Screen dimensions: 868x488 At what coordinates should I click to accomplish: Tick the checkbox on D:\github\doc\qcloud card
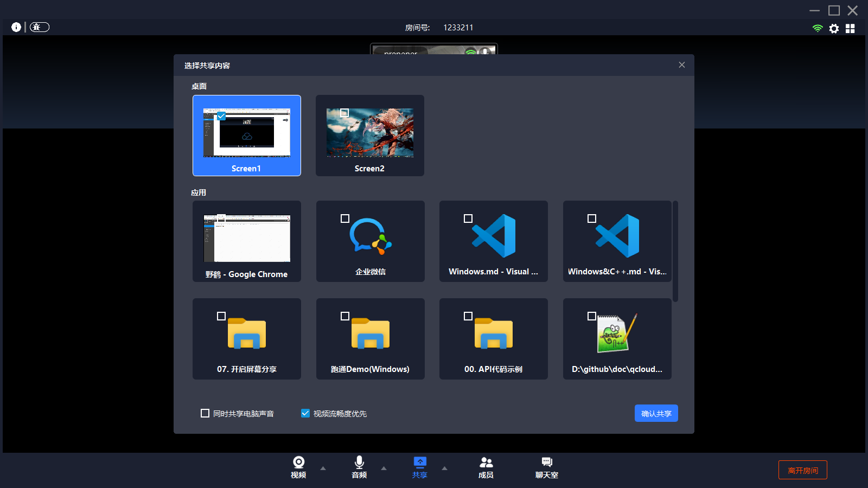point(592,316)
